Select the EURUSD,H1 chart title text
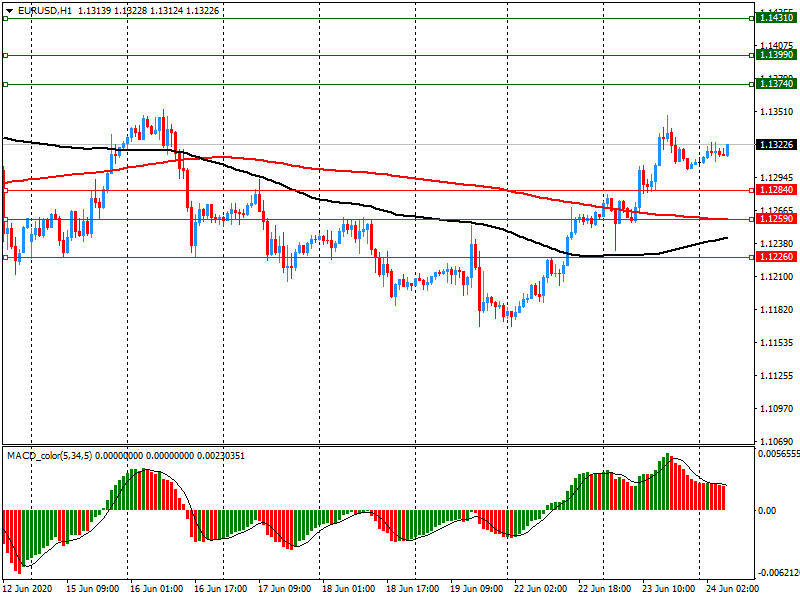800x600 pixels. tap(45, 11)
